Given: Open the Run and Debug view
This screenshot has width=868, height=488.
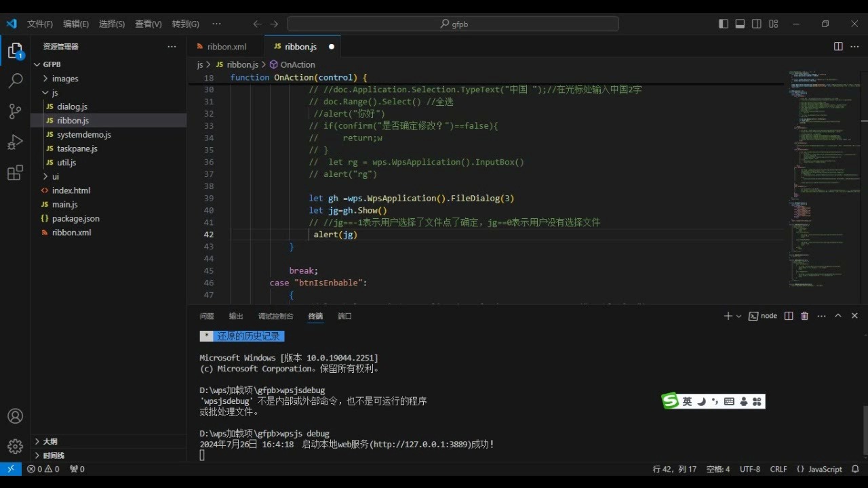Looking at the screenshot, I should [x=15, y=142].
